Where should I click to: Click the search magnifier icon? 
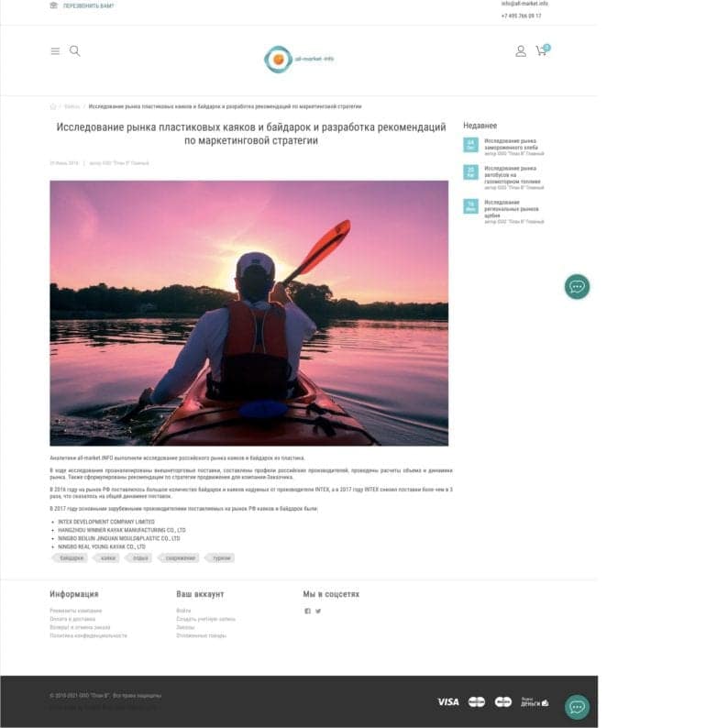click(75, 51)
